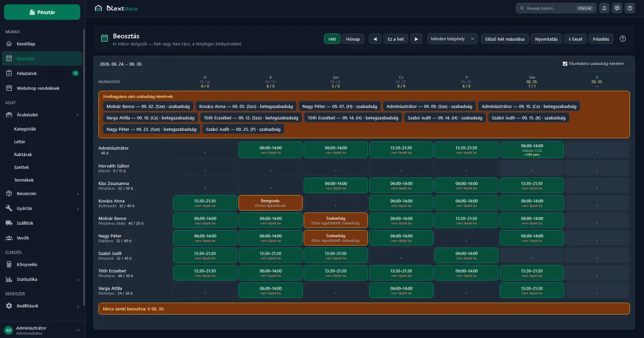The image size is (644, 338).
Task: Switch to Hét view
Action: 332,39
